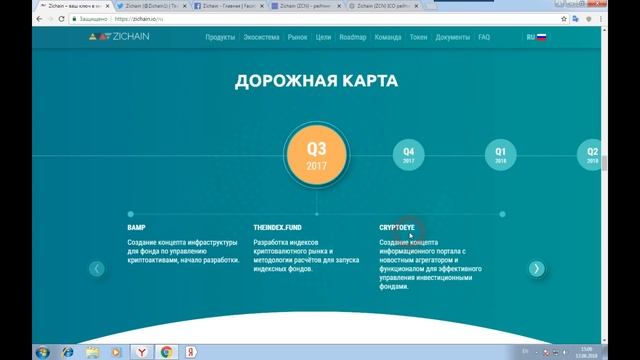The height and width of the screenshot is (360, 640).
Task: Close the Twitter Zichain tab
Action: point(184,6)
